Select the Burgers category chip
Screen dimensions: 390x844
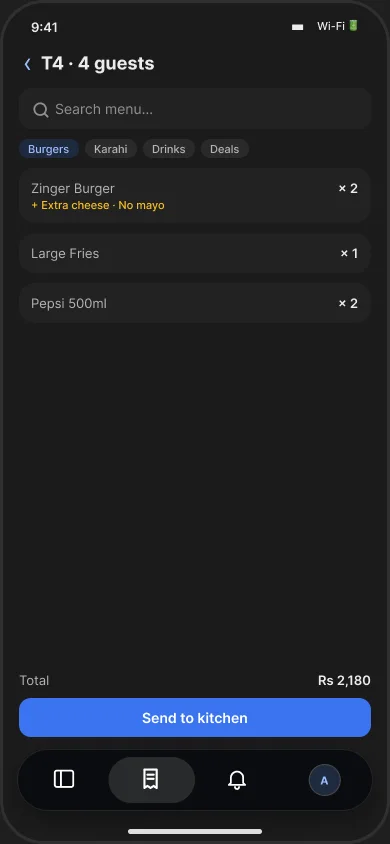pyautogui.click(x=48, y=149)
